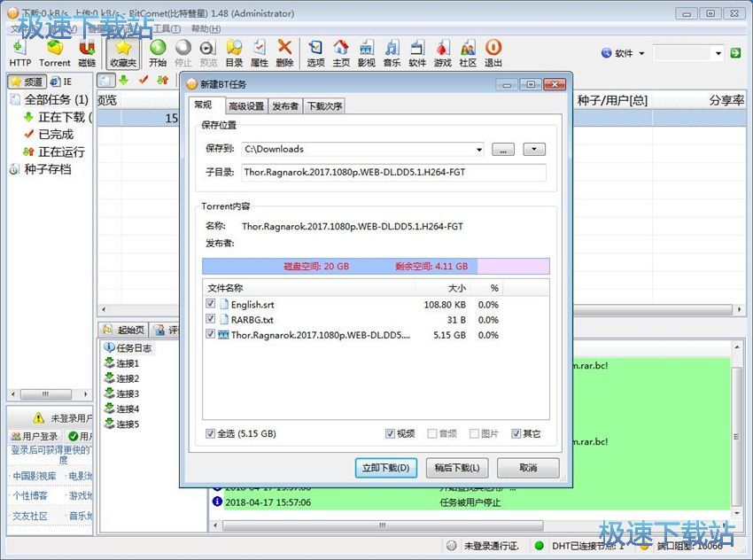
Task: Toggle the 音频 audio filter checkbox
Action: pyautogui.click(x=431, y=433)
